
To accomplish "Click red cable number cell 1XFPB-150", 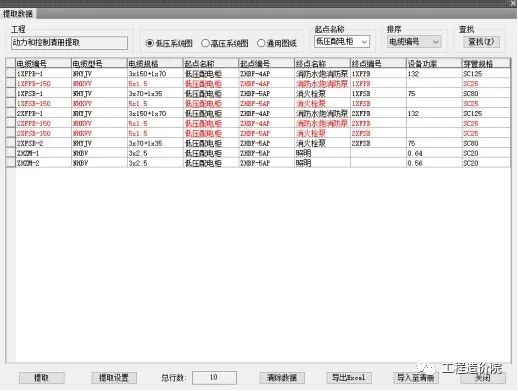I will [43, 84].
